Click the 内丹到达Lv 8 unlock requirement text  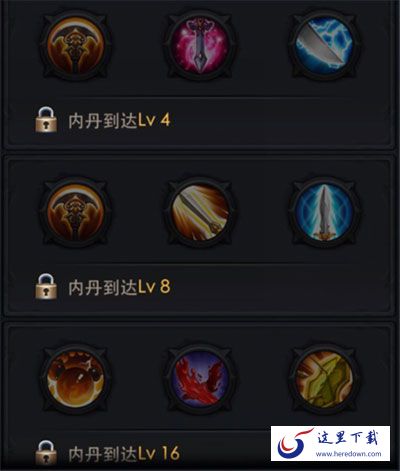119,287
